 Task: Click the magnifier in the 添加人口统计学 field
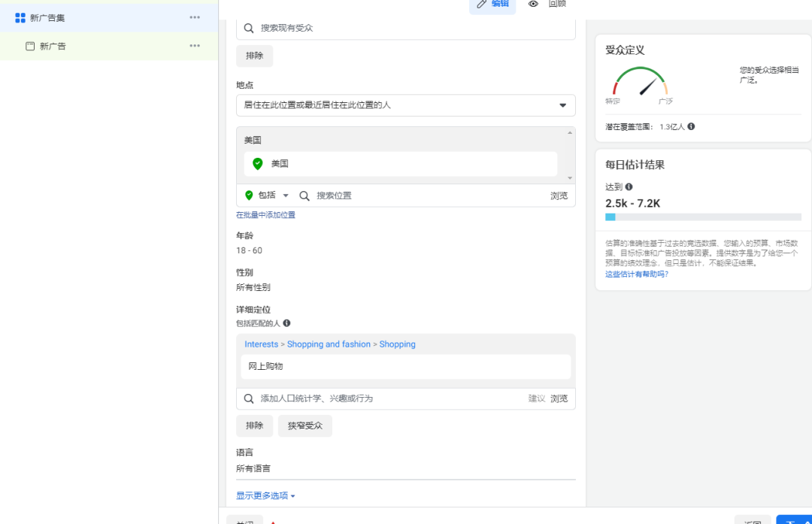[249, 398]
